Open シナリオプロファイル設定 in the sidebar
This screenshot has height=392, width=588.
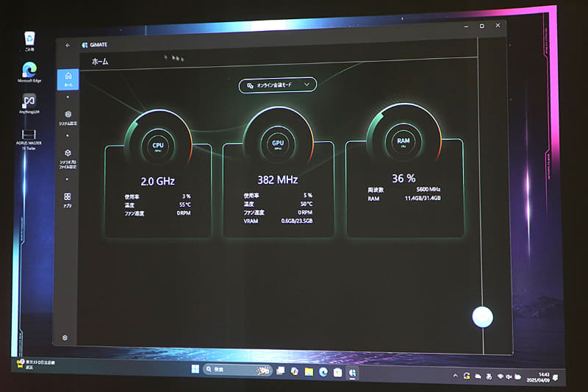pos(68,159)
